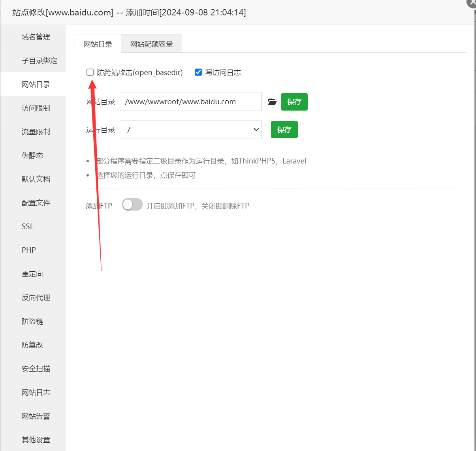The image size is (476, 451).
Task: Enable 防跨站攻击 open_basedir protection
Action: tap(90, 72)
